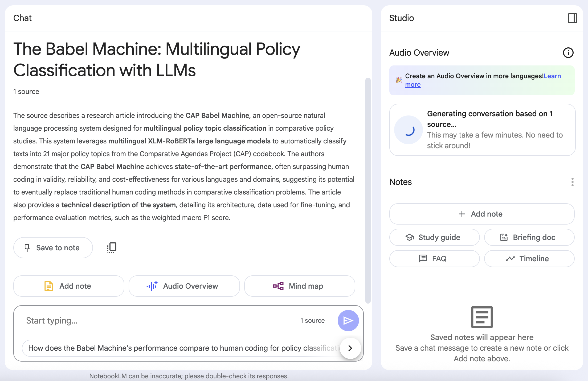Screen dimensions: 588x381
Task: Show next suggested question with the chevron
Action: pyautogui.click(x=350, y=348)
